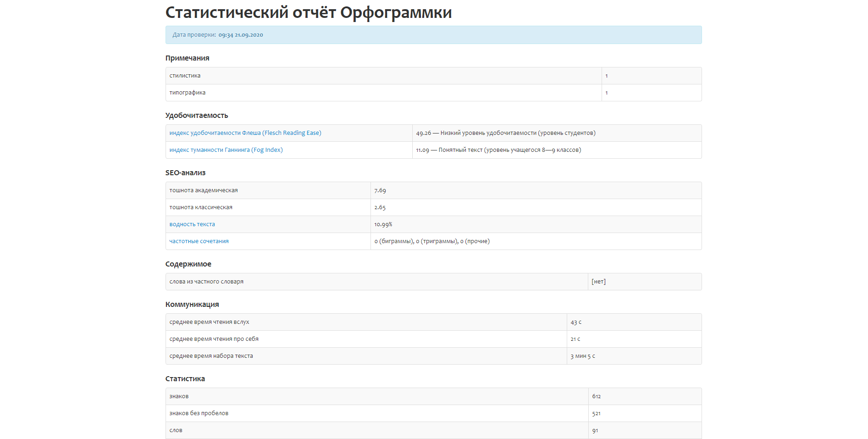Viewport: 868px width, 439px height.
Task: Follow the 'водность текста' link
Action: [192, 224]
